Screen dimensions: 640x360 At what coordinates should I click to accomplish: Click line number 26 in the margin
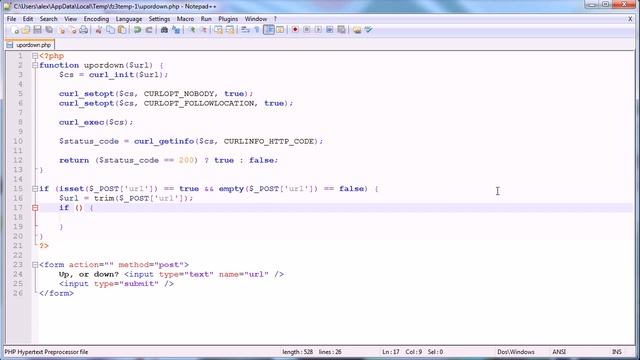pyautogui.click(x=18, y=293)
